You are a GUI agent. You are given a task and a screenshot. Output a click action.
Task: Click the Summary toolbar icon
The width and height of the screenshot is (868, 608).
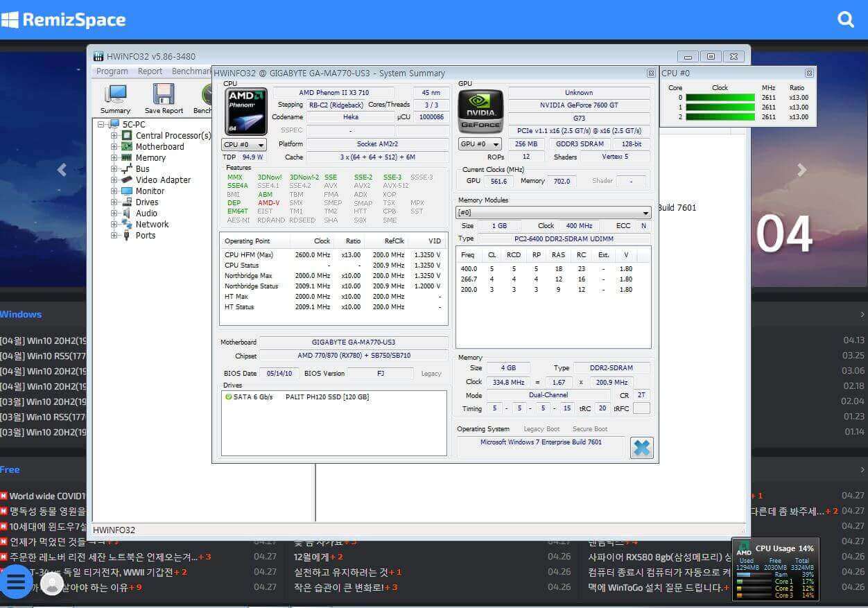(x=115, y=94)
